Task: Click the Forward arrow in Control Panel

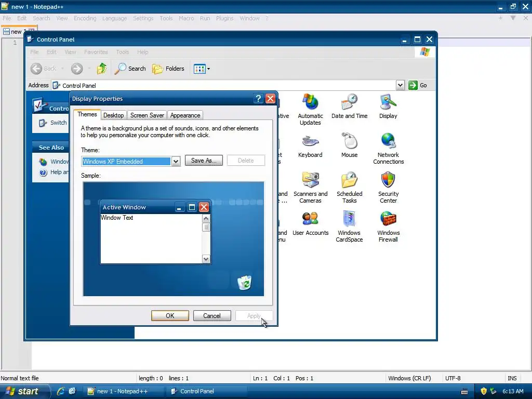Action: 77,69
